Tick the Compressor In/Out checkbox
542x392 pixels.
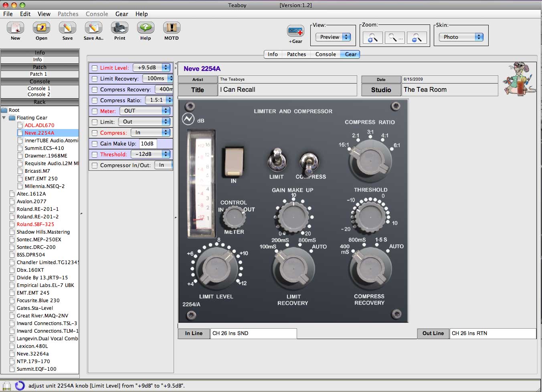(x=95, y=166)
